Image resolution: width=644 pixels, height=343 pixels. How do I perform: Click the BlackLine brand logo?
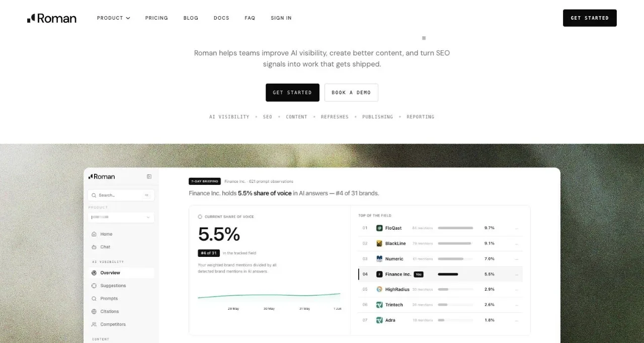(379, 243)
